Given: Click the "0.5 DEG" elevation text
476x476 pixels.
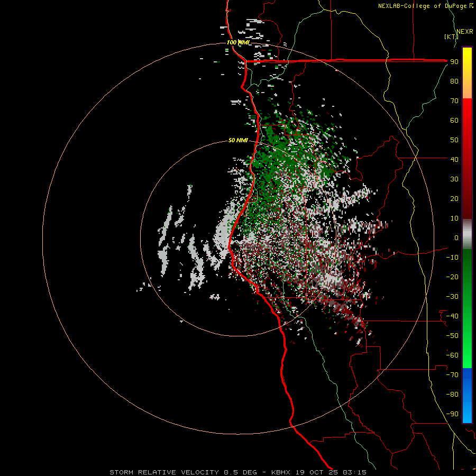Looking at the screenshot, I should 240,472.
